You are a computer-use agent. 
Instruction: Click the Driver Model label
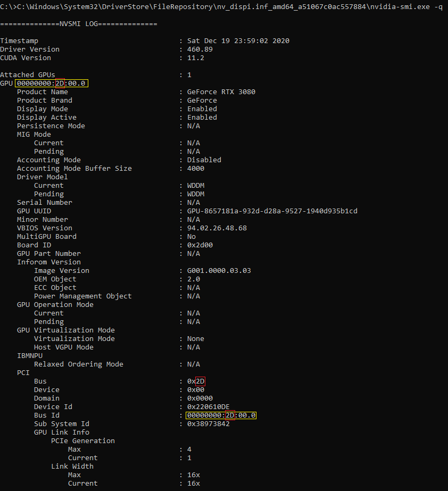(x=42, y=177)
